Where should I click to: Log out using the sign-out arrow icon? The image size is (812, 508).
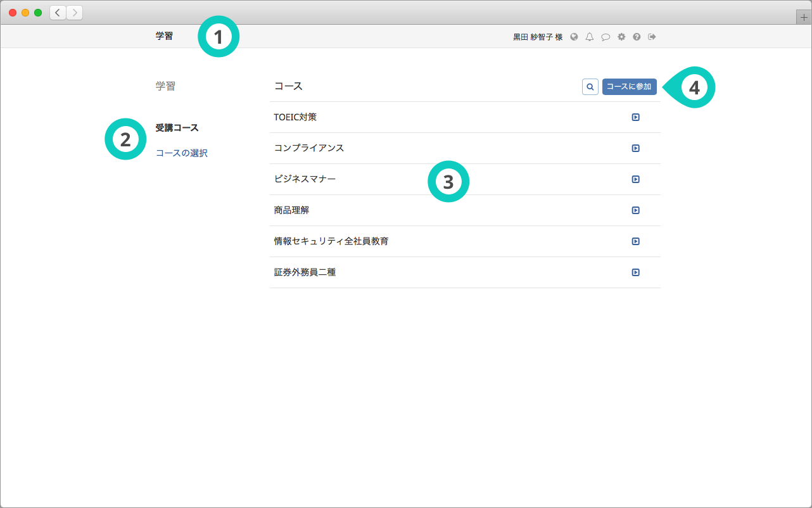tap(652, 37)
